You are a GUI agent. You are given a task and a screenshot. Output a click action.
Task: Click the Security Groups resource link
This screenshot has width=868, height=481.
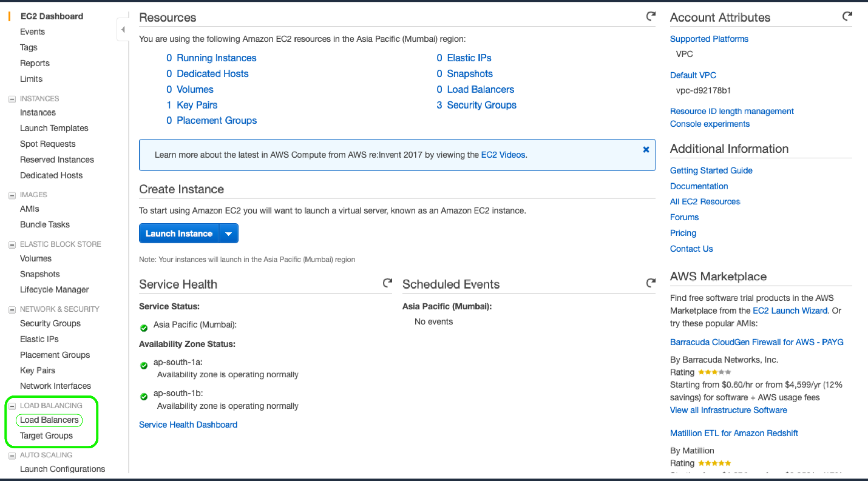pyautogui.click(x=482, y=105)
